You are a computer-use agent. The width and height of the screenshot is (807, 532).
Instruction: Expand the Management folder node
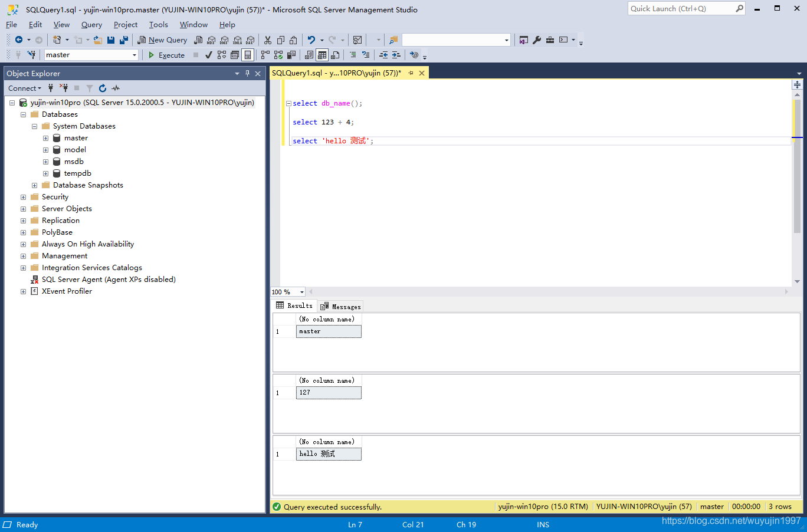pos(23,256)
